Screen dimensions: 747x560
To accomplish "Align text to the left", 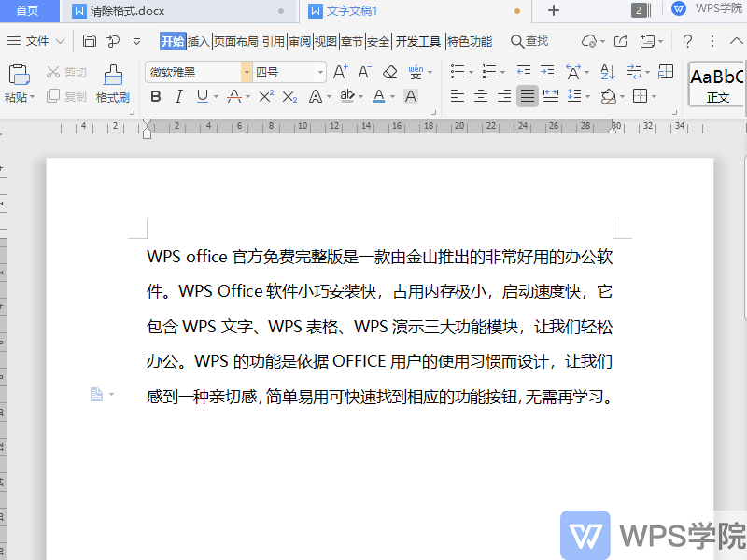I will [458, 97].
